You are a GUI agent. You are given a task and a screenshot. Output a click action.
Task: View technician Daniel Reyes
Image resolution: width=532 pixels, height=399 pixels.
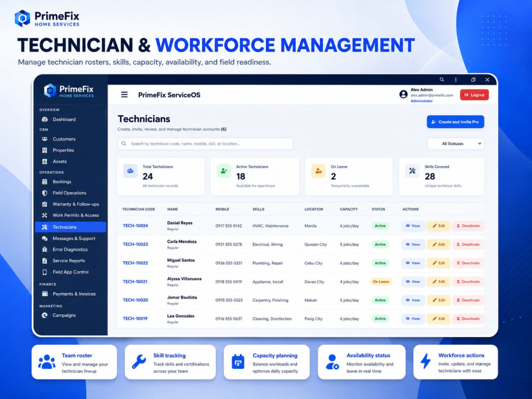pyautogui.click(x=413, y=226)
